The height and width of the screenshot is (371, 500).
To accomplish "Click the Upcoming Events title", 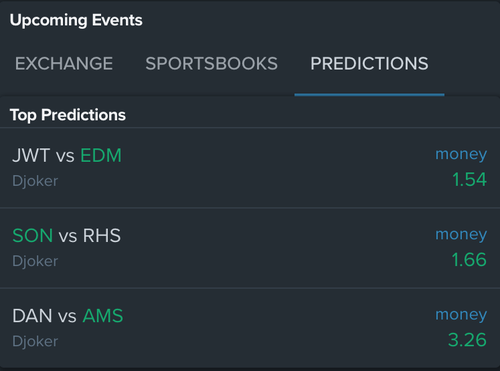I will coord(76,20).
